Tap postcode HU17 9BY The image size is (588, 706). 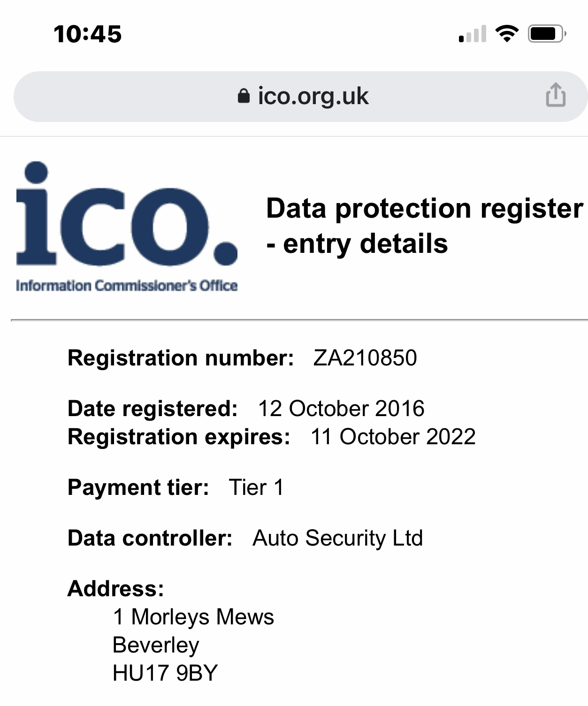(165, 673)
